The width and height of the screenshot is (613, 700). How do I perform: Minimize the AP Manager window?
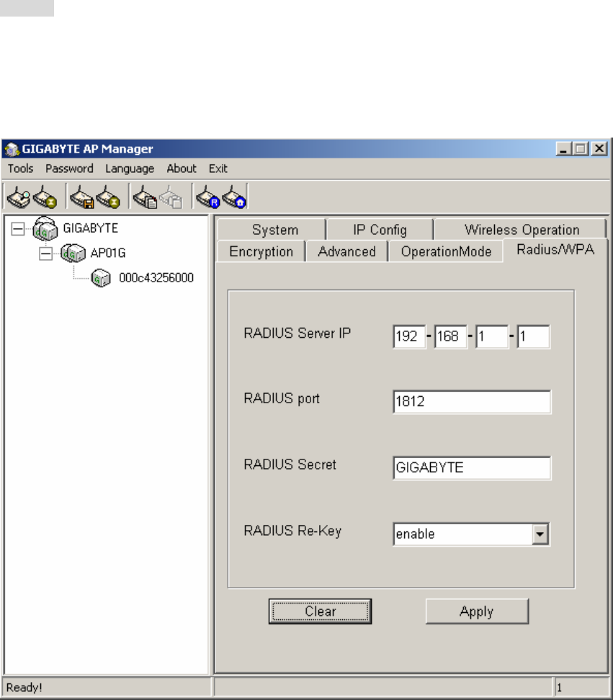(564, 148)
